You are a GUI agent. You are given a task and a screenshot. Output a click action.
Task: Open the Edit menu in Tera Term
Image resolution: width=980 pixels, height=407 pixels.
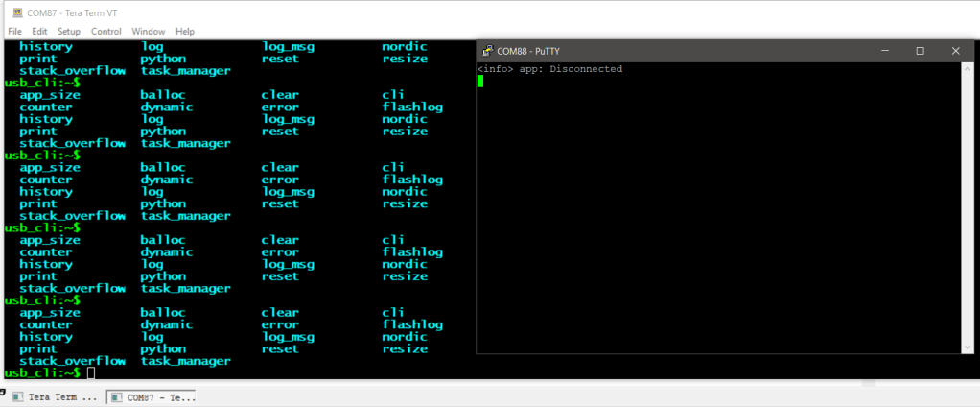coord(39,32)
